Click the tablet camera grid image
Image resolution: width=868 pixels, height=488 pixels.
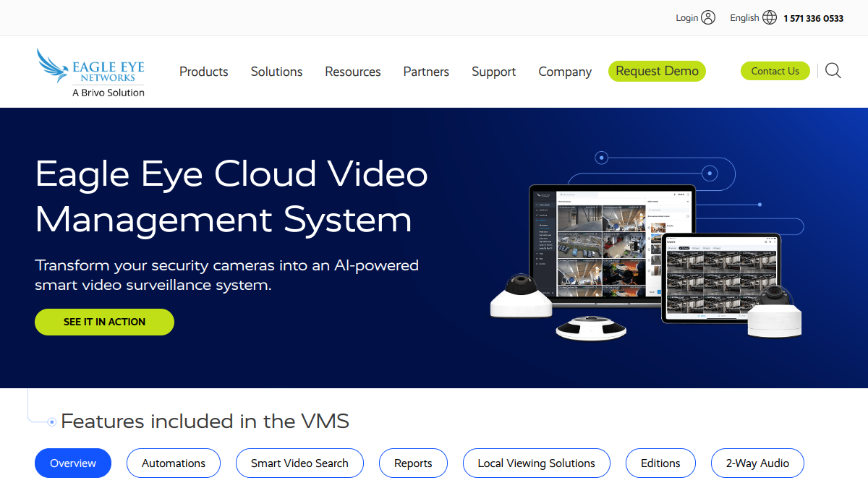pyautogui.click(x=721, y=278)
